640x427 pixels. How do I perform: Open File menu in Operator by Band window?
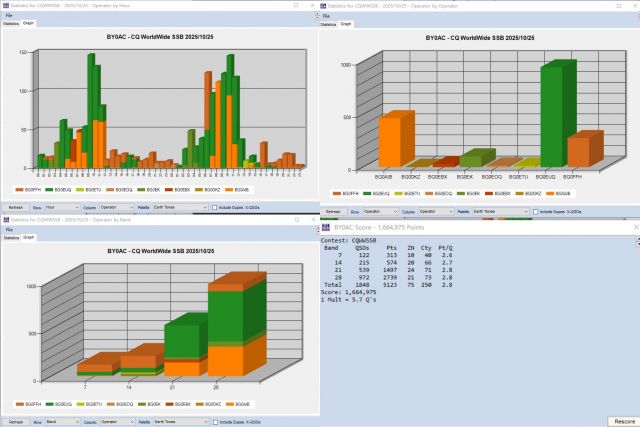9,229
